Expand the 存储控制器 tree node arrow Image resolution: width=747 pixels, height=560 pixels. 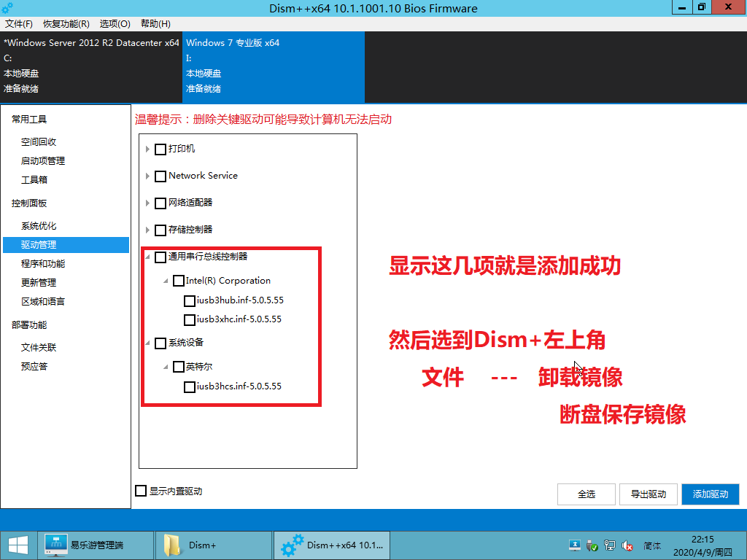(147, 230)
